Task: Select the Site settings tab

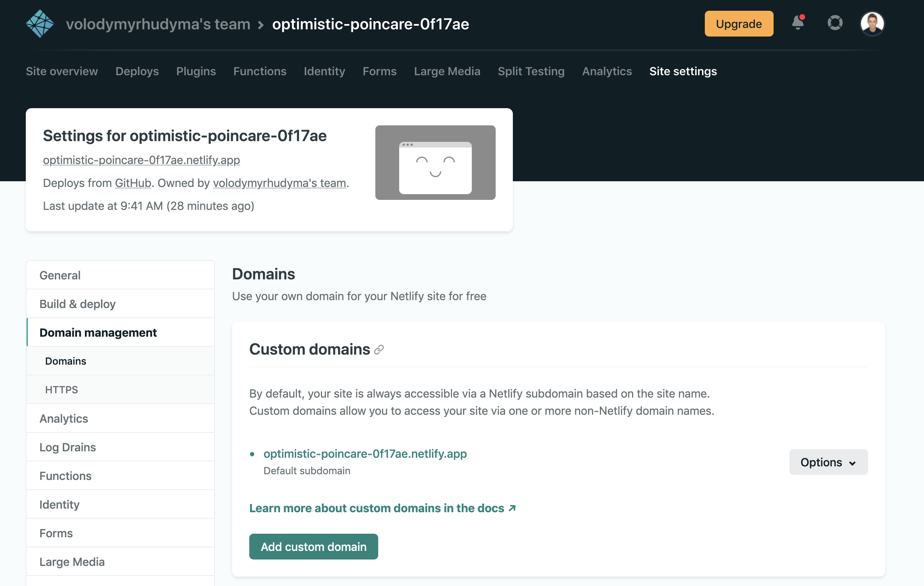Action: [x=683, y=71]
